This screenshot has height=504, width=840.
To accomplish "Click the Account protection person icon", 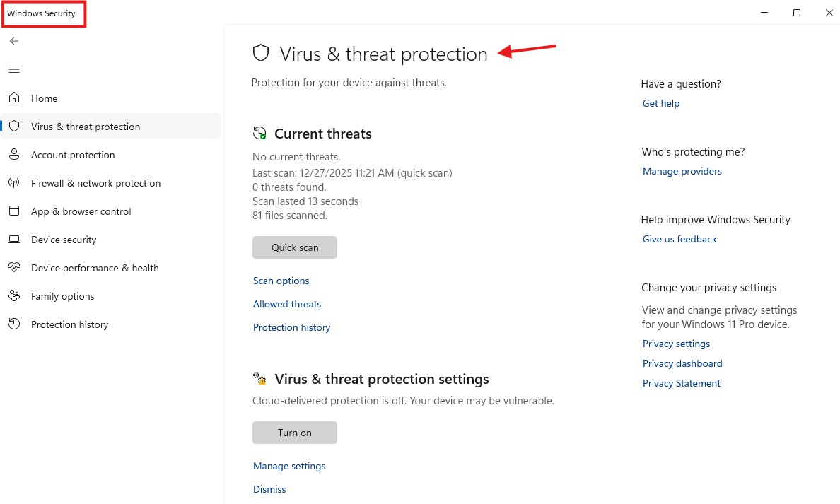I will pos(14,155).
